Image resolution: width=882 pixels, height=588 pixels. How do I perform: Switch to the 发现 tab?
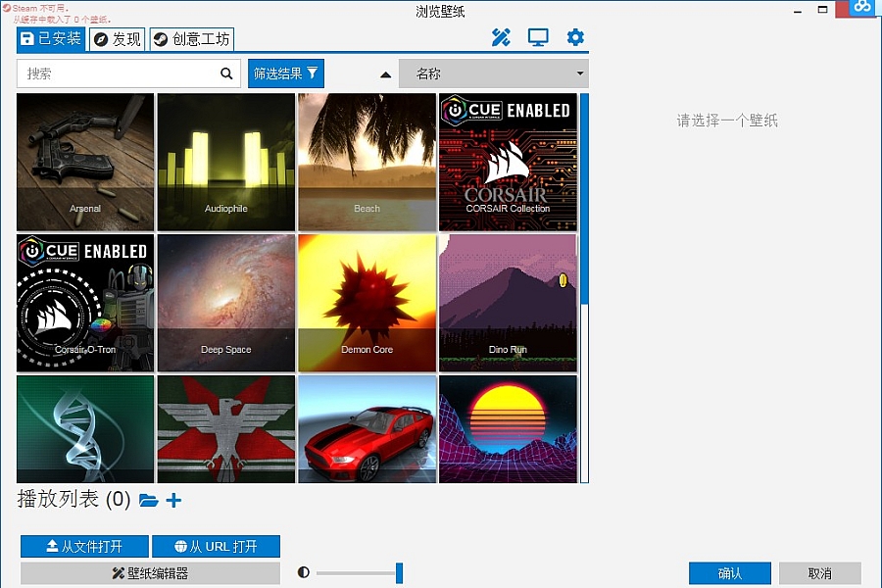[117, 39]
